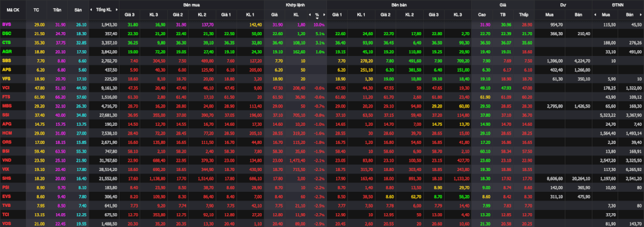Click left arrow beside % column header
Viewport: 644px width, 227px height.
pyautogui.click(x=309, y=15)
